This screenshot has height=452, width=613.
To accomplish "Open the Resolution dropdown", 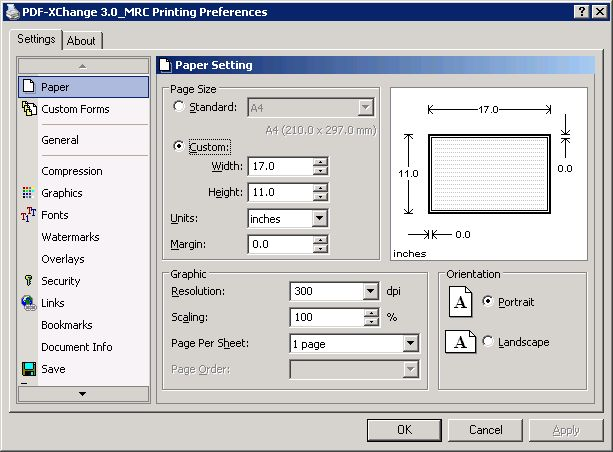I will [370, 291].
